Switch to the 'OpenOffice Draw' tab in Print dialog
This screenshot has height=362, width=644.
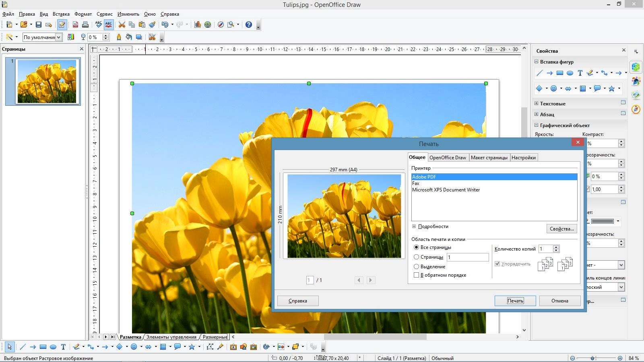[448, 158]
